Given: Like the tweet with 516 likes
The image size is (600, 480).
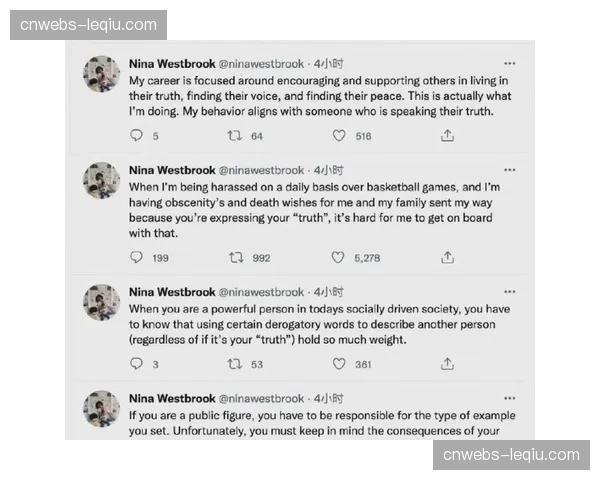Looking at the screenshot, I should (x=338, y=136).
